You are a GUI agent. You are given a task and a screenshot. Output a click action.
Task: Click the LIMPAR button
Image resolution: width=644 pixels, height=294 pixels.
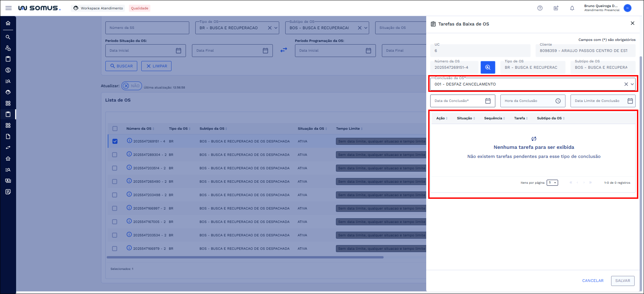pyautogui.click(x=156, y=66)
